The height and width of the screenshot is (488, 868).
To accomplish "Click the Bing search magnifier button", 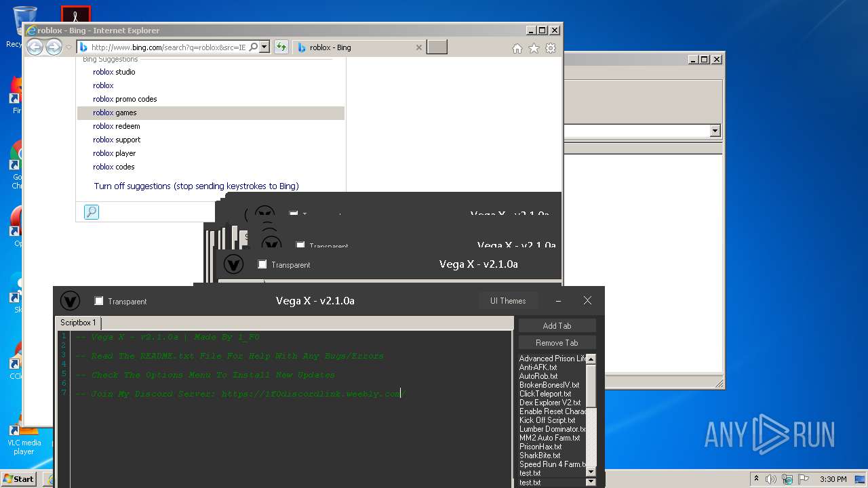I will pyautogui.click(x=92, y=212).
